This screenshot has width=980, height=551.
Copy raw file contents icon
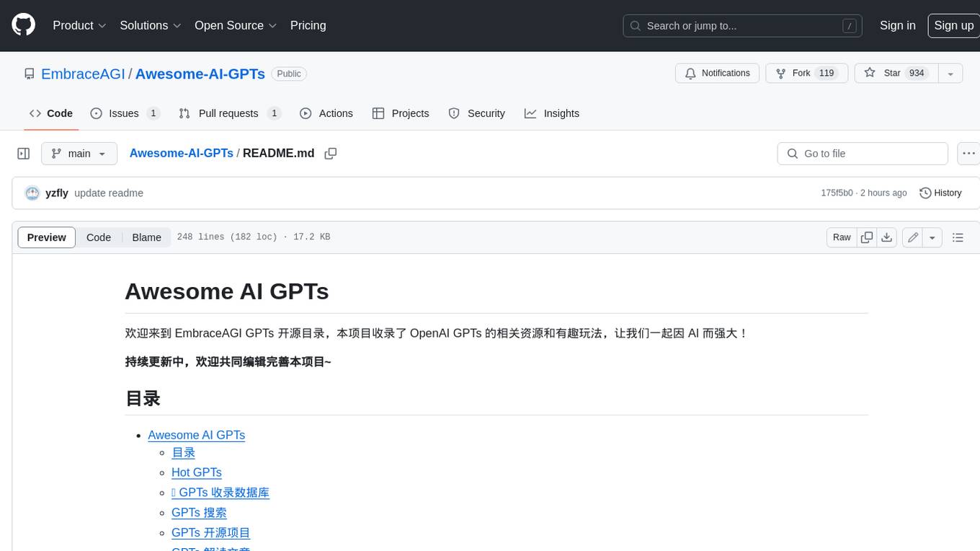[x=867, y=237]
